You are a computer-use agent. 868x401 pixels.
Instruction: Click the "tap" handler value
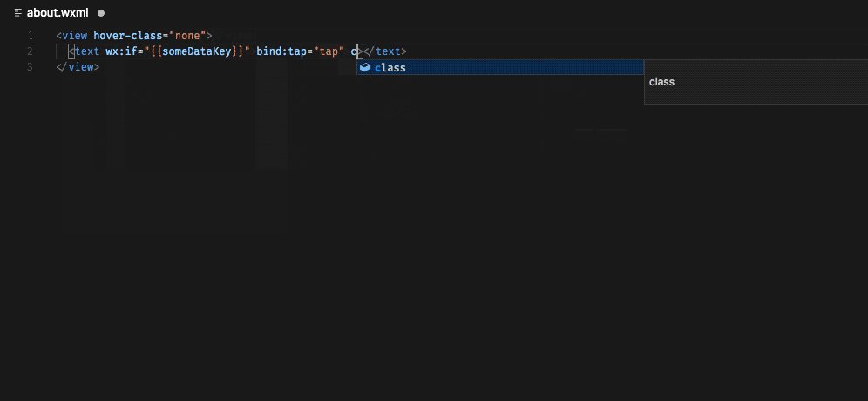tap(329, 51)
